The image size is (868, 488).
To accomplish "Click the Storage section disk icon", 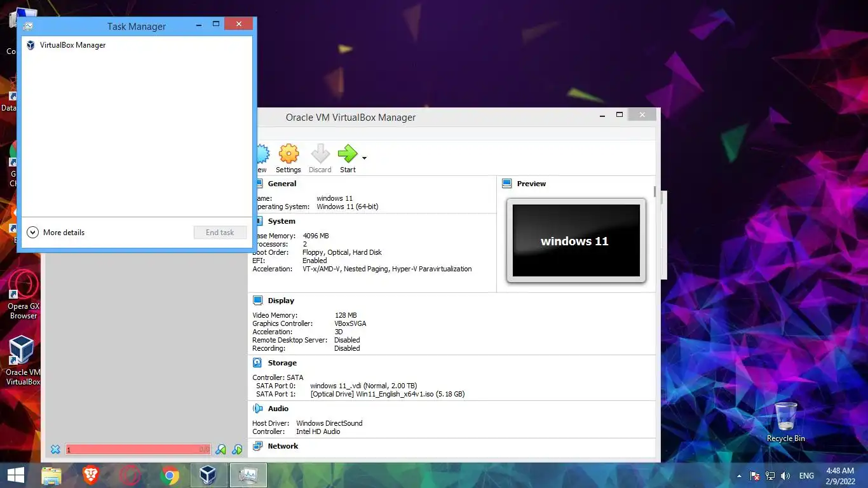I will tap(257, 363).
